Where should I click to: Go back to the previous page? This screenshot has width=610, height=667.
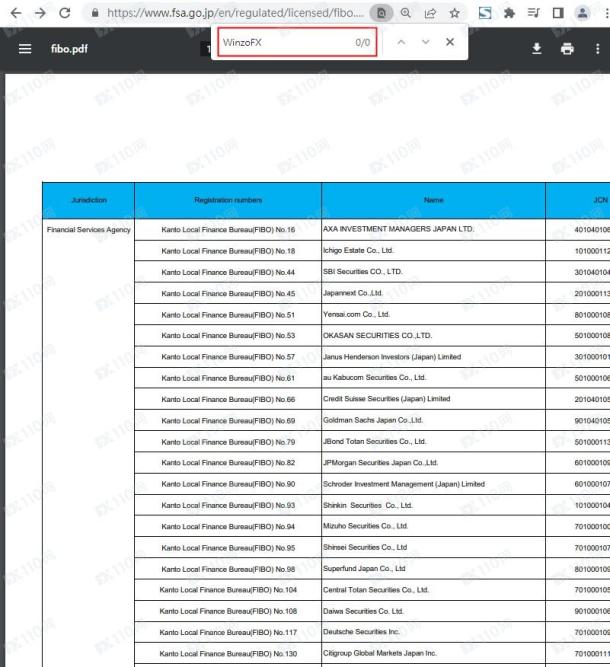pyautogui.click(x=16, y=13)
